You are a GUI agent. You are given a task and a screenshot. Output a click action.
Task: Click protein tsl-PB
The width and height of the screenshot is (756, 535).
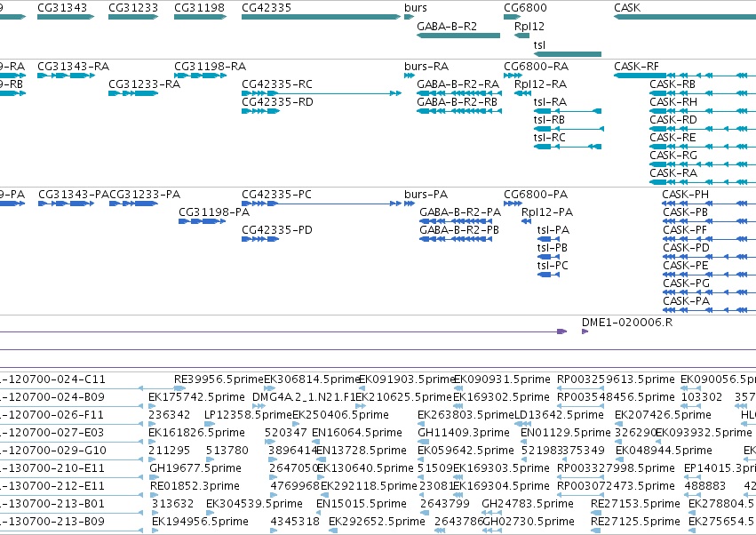click(x=548, y=257)
